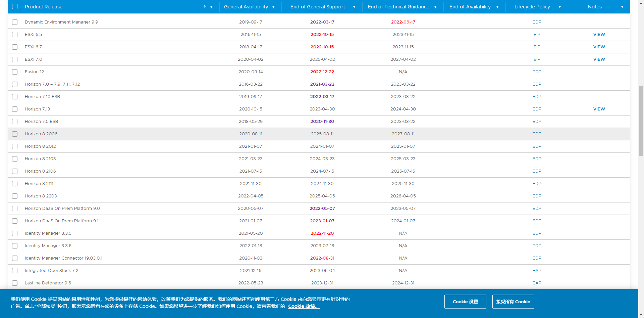Image resolution: width=644 pixels, height=318 pixels.
Task: Sort by the End of Availability header
Action: pos(470,7)
